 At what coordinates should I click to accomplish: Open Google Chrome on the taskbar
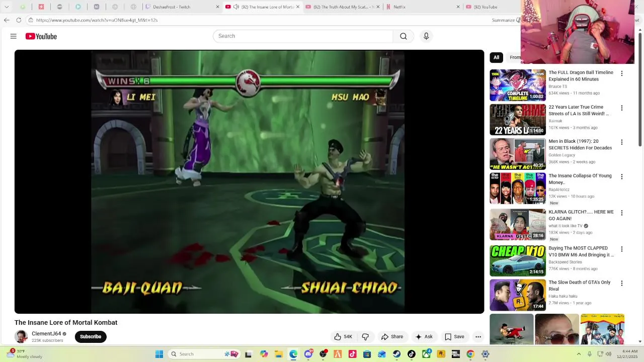click(470, 354)
